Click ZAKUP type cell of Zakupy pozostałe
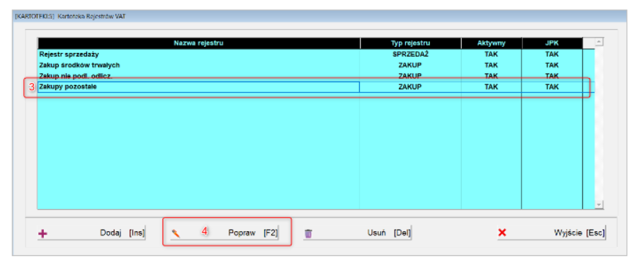Screen dimensions: 644x268 (410, 87)
